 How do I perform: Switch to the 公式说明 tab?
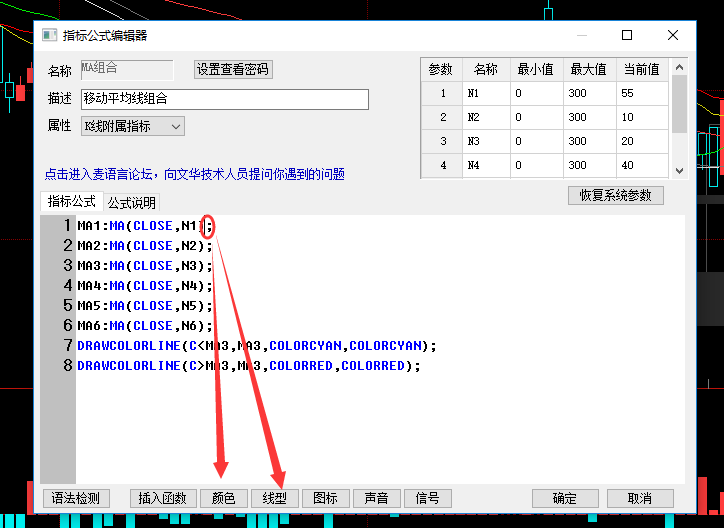(x=132, y=203)
